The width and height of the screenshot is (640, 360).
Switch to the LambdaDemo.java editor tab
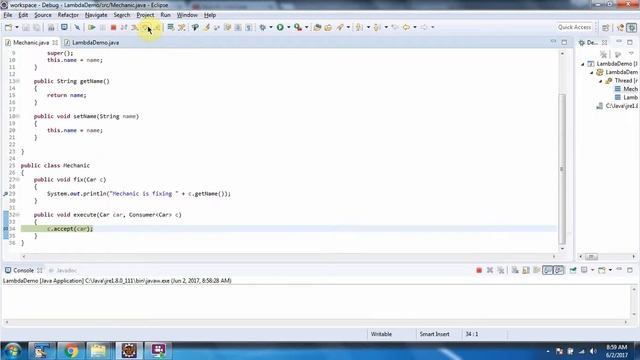pyautogui.click(x=92, y=42)
